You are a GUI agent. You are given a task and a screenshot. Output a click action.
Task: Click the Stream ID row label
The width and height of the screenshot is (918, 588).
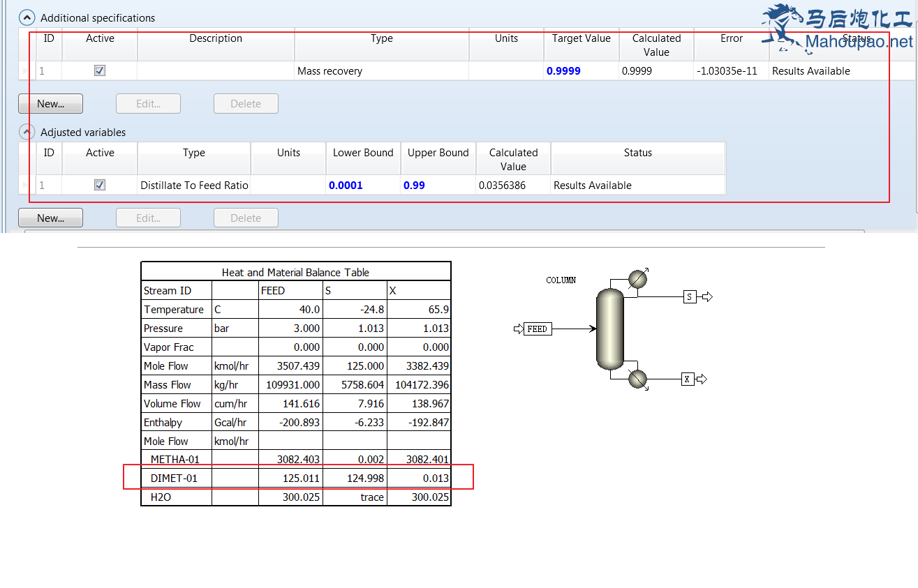pos(168,291)
